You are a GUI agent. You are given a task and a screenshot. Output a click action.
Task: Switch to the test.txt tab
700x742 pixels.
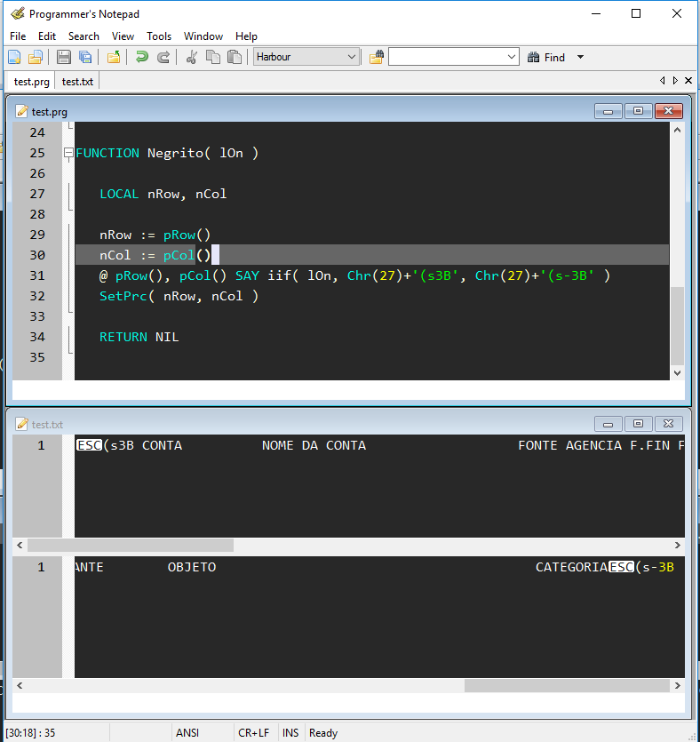pyautogui.click(x=77, y=82)
